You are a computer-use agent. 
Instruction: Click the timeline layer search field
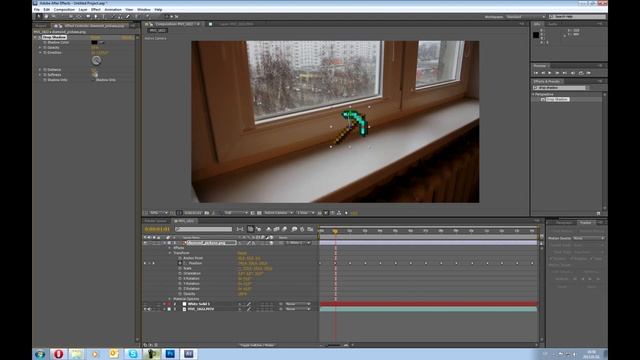[203, 229]
